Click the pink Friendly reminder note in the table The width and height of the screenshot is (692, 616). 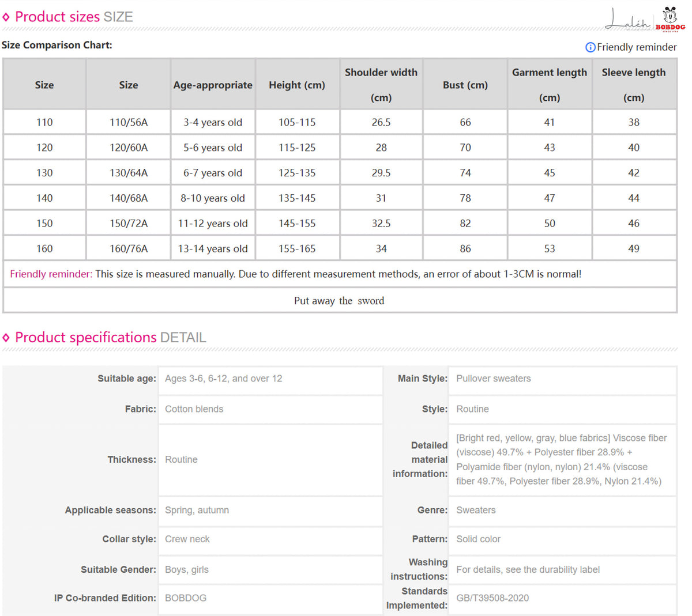51,274
